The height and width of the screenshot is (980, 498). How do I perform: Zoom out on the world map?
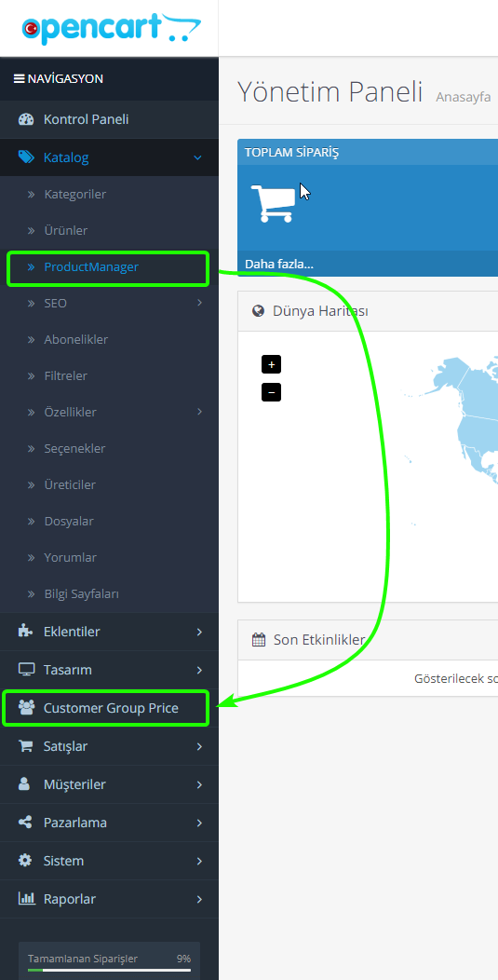pyautogui.click(x=271, y=392)
